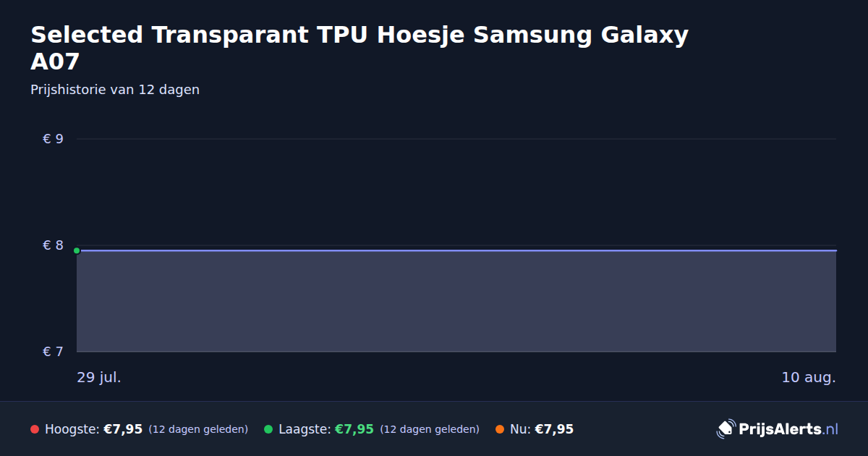Click "12 dagen geleden" next to Hoogste

[198, 429]
